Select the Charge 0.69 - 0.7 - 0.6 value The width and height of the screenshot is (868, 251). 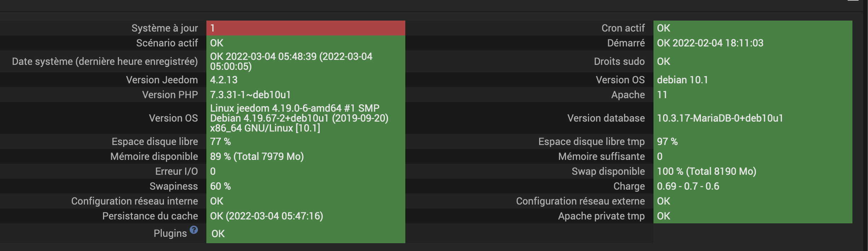tap(753, 186)
